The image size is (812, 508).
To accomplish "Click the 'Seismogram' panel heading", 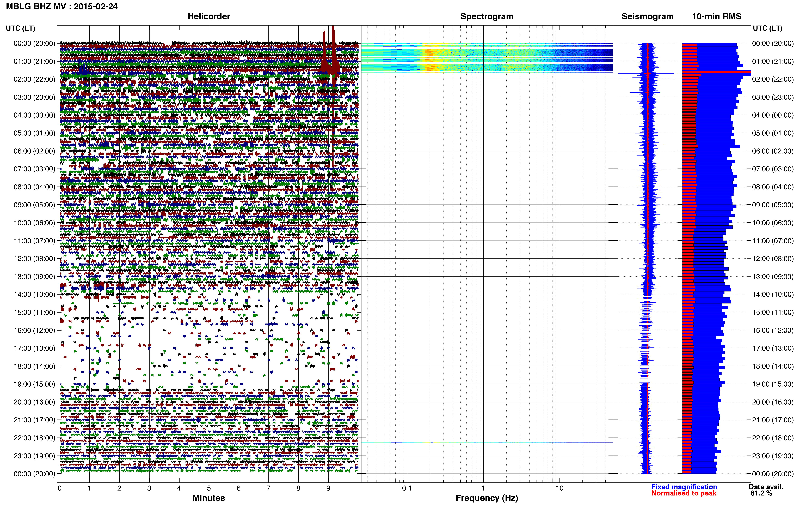I will pos(648,16).
